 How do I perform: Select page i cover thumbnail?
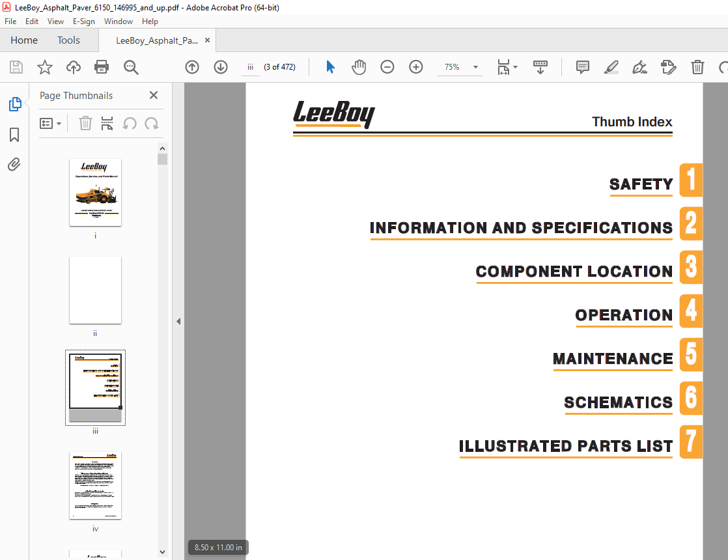point(95,192)
